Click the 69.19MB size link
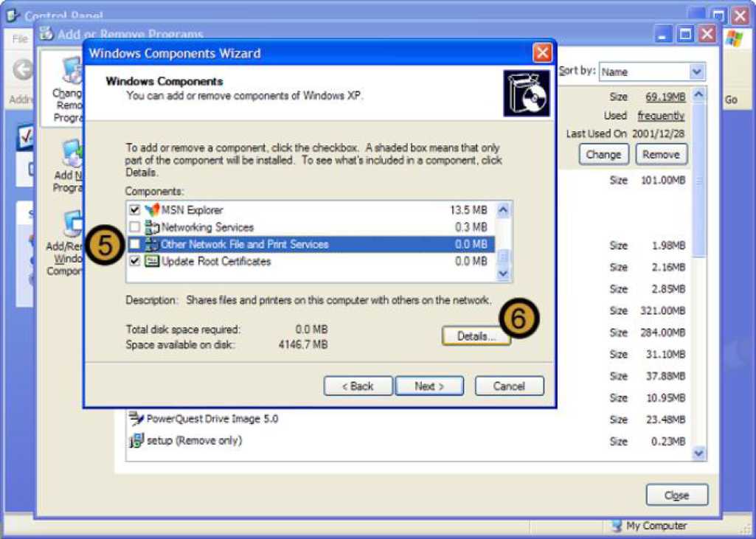756x539 pixels. click(x=665, y=97)
